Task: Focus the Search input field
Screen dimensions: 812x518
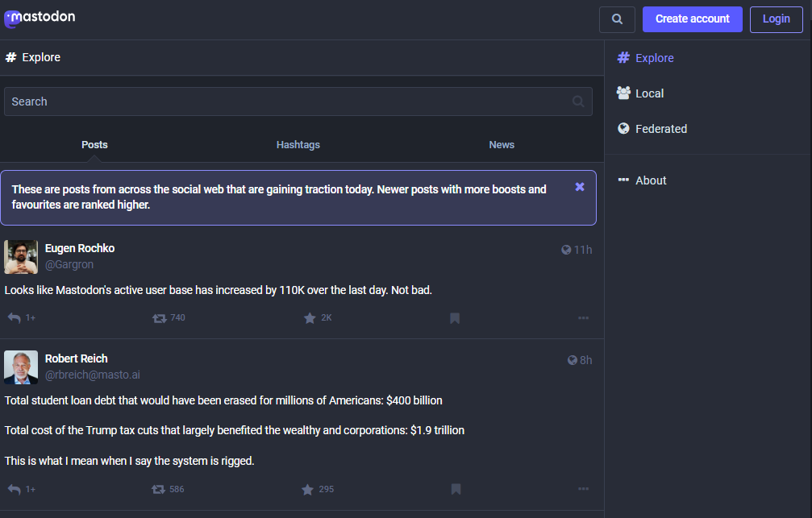Action: point(298,102)
